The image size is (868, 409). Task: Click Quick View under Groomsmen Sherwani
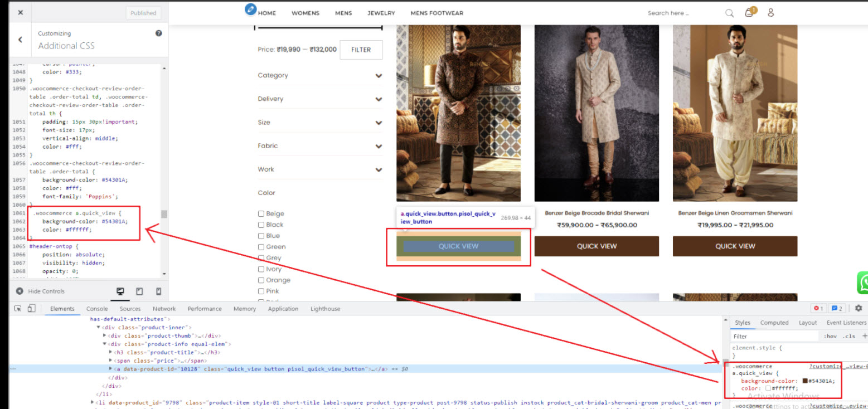[735, 246]
